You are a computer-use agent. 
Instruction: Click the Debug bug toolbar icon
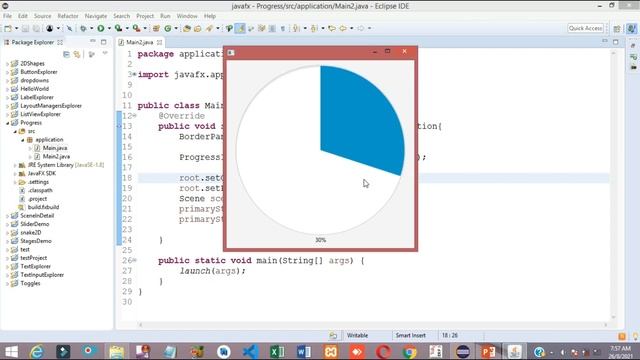(x=83, y=29)
